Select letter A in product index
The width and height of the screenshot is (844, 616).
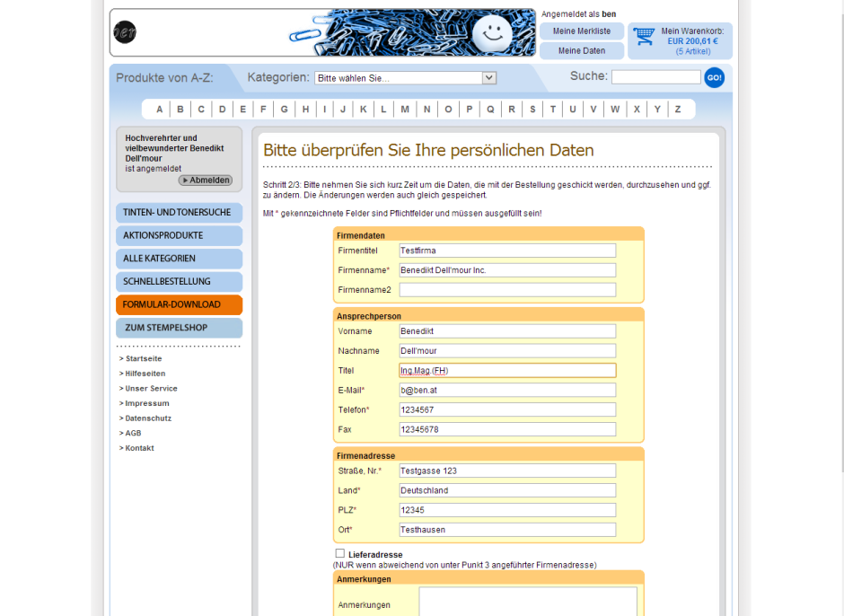[x=159, y=110]
